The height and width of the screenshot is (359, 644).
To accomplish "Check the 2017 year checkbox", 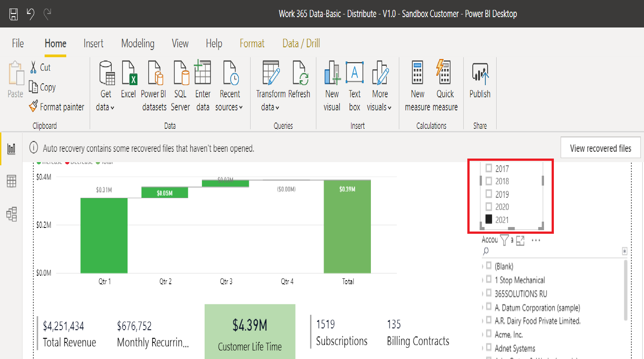I will tap(489, 168).
